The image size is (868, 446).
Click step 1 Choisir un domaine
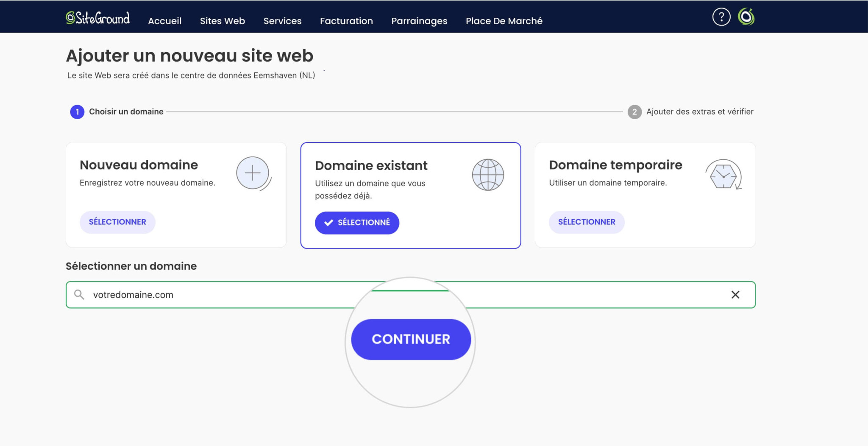[117, 111]
